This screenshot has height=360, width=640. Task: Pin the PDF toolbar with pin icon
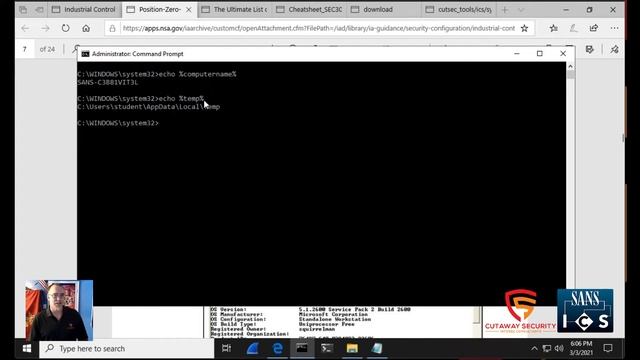point(614,49)
